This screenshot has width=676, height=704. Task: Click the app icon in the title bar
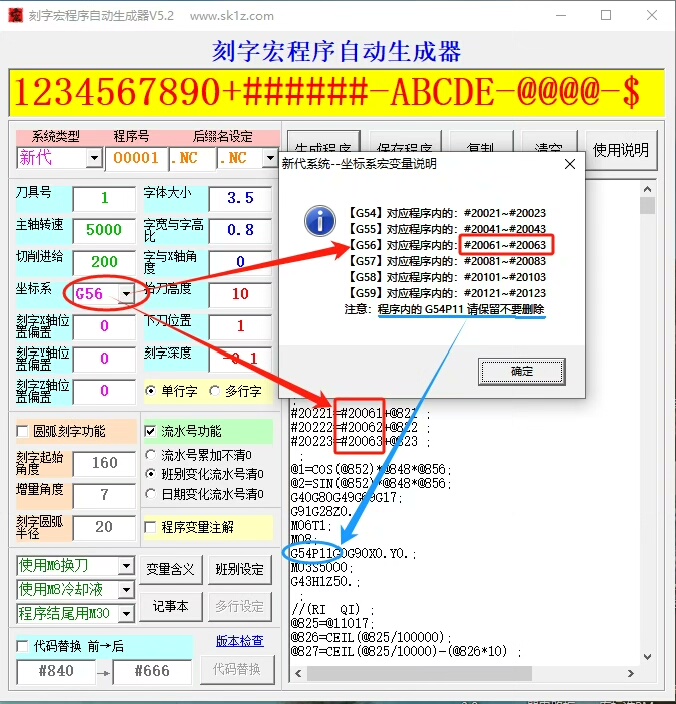pos(15,15)
